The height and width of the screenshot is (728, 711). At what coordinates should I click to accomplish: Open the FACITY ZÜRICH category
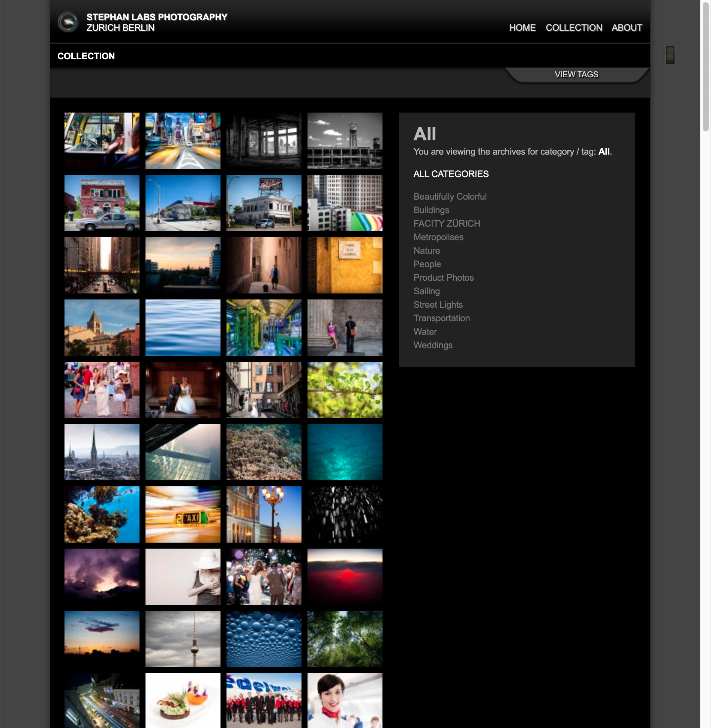446,224
